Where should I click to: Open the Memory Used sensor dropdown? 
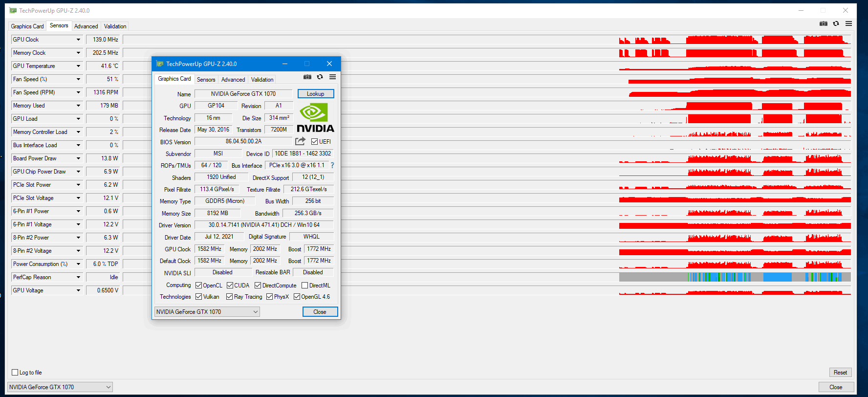78,106
